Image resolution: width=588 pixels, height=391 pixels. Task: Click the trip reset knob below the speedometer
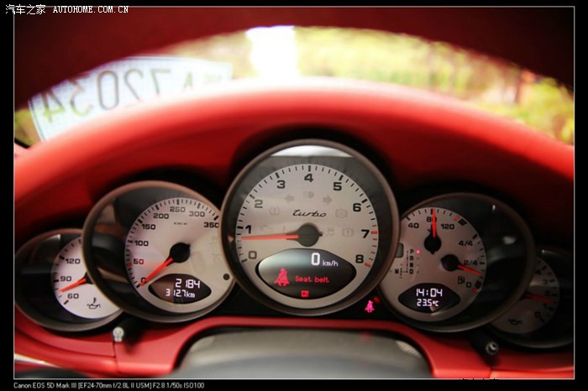[118, 334]
